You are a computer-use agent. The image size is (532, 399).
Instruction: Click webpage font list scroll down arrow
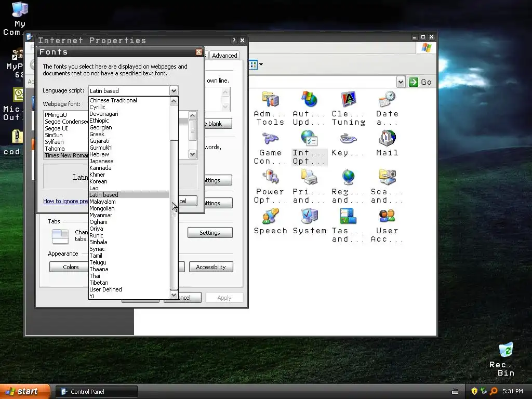[x=192, y=154]
